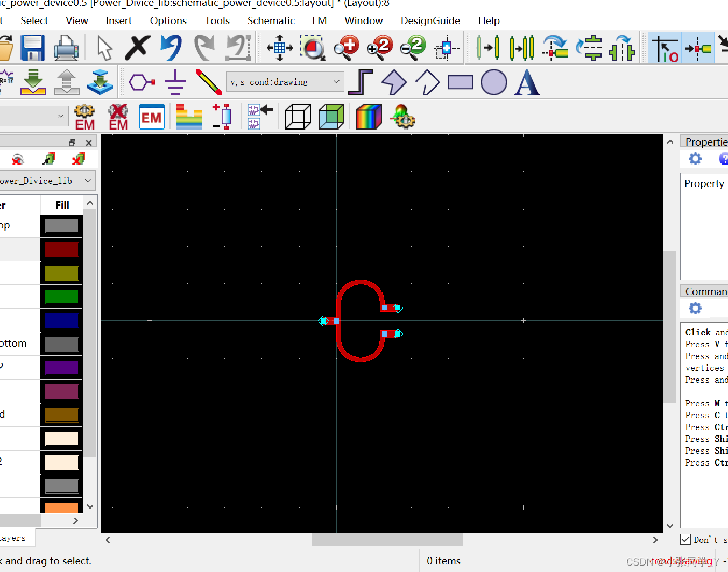The image size is (728, 572).
Task: Undock the layers panel float button
Action: pos(72,142)
